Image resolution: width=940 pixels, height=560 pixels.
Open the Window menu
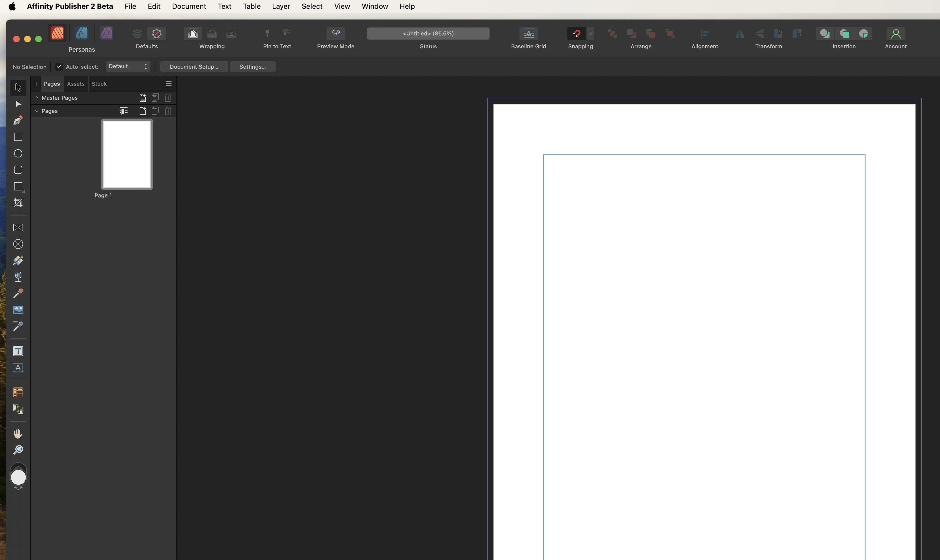point(375,6)
